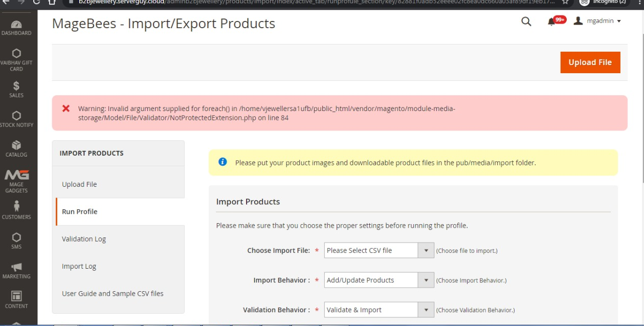Viewport: 644px width, 326px height.
Task: Click the Import Products section heading
Action: (248, 202)
